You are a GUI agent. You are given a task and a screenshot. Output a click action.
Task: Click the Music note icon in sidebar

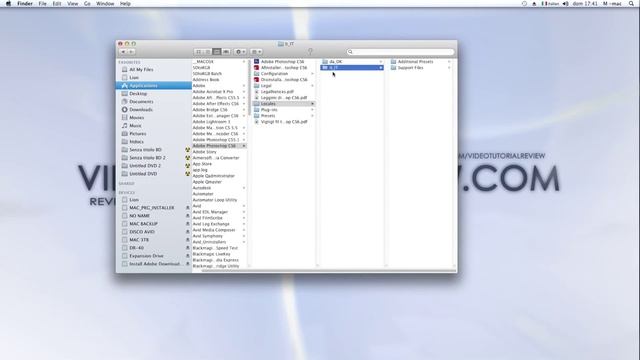click(124, 126)
